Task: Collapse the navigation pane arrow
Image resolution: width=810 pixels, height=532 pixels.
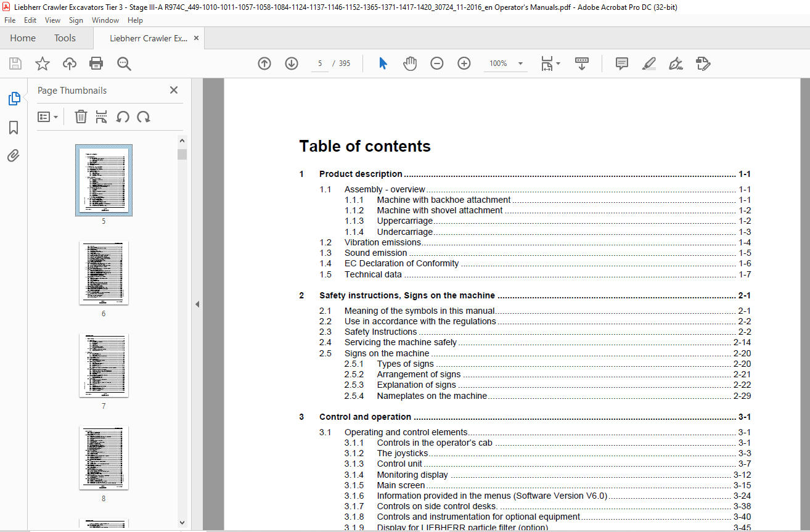Action: (197, 304)
